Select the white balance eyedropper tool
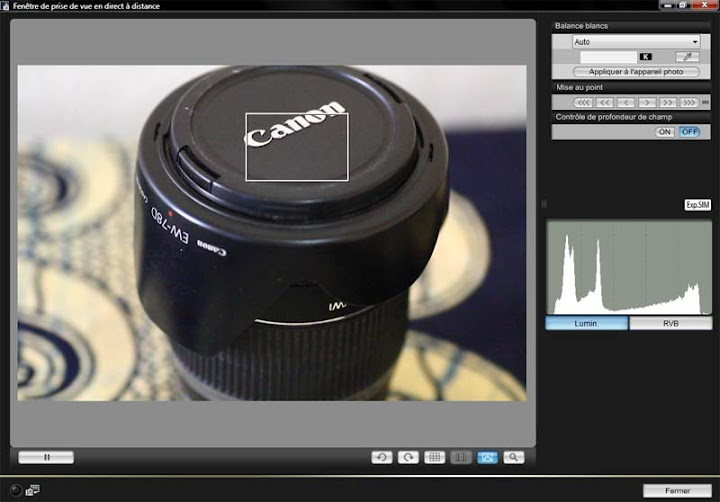Image resolution: width=720 pixels, height=502 pixels. click(687, 57)
